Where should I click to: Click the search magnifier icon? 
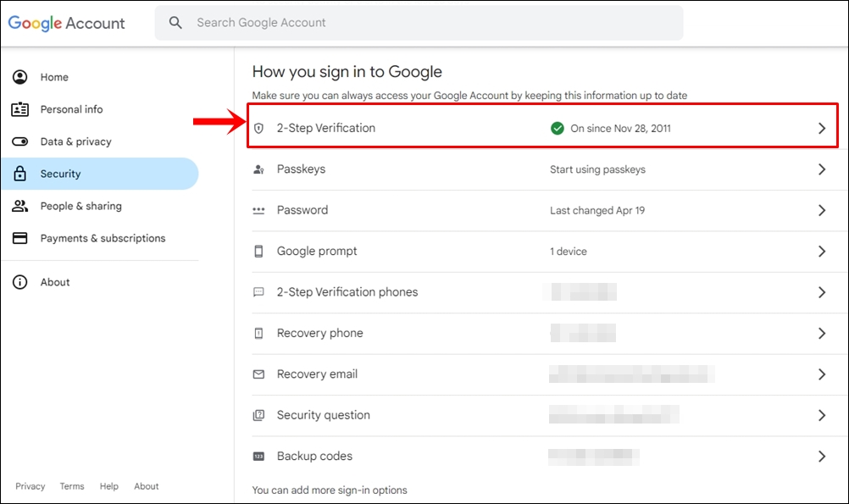click(175, 23)
